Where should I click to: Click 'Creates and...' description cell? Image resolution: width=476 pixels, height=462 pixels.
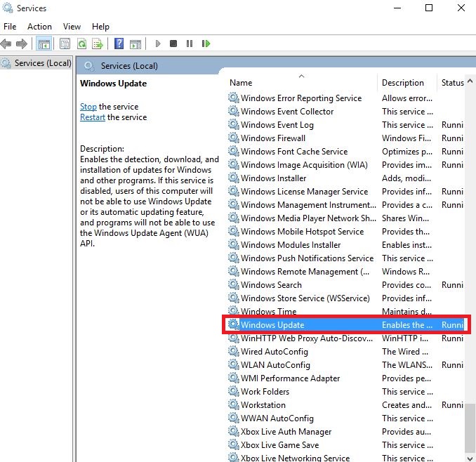(406, 405)
